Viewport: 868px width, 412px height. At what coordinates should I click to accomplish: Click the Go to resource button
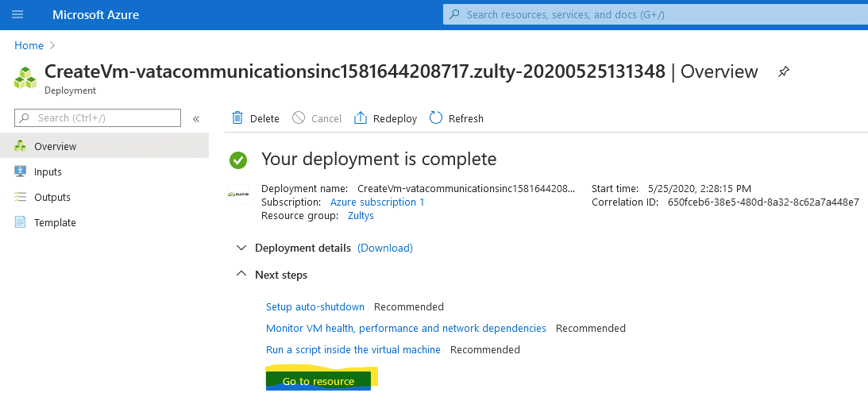click(318, 380)
